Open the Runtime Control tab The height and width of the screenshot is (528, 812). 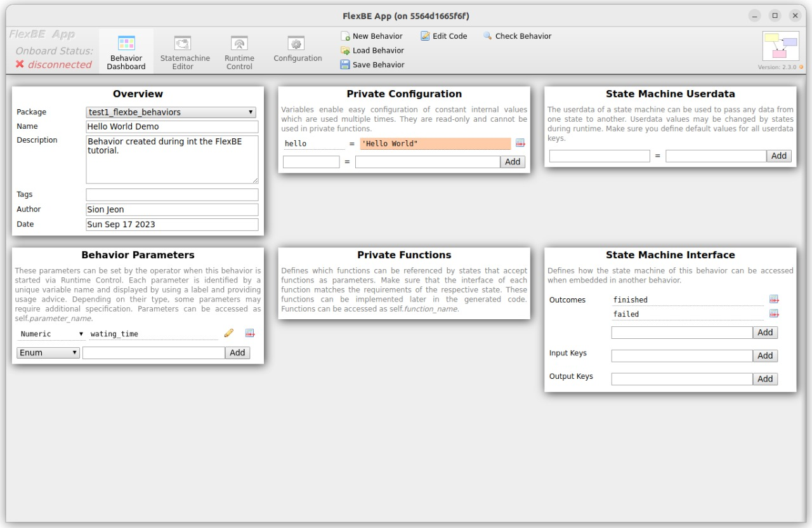tap(239, 52)
